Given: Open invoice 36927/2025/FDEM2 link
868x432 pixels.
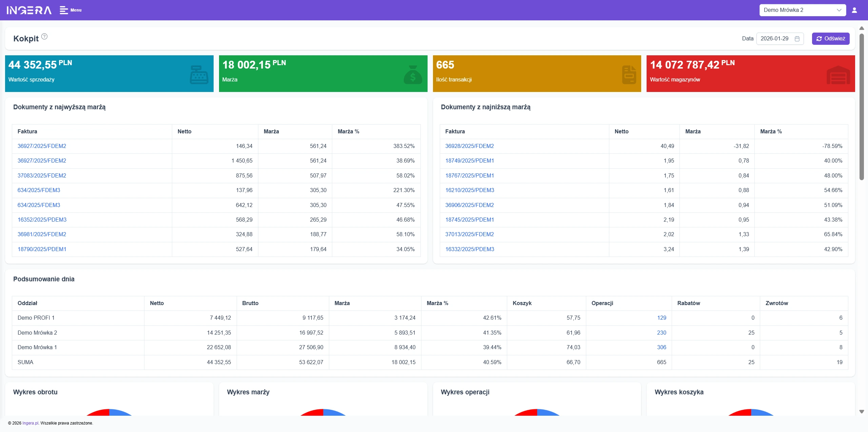Looking at the screenshot, I should 42,146.
